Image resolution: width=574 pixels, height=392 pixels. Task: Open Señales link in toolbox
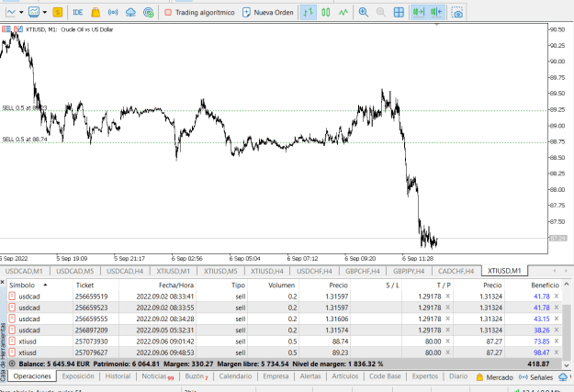tap(536, 377)
